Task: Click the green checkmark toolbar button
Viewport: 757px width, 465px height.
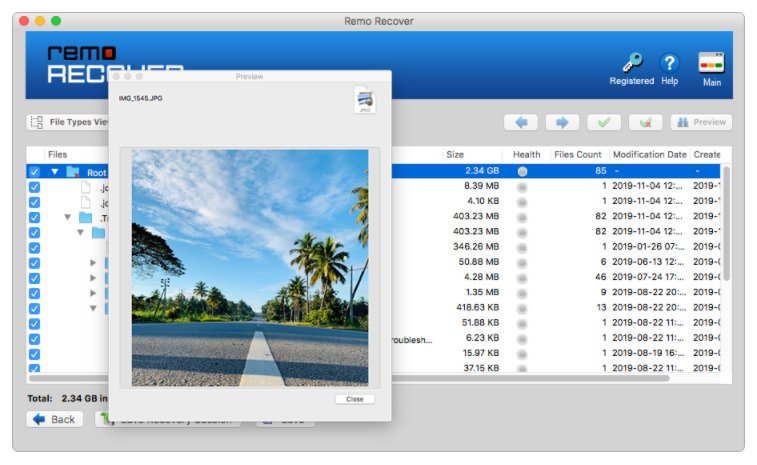Action: pyautogui.click(x=604, y=122)
